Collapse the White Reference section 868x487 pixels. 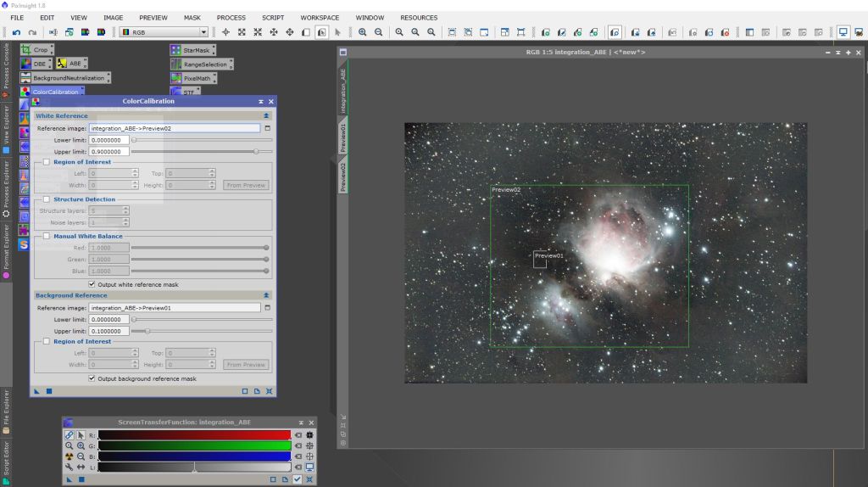[x=266, y=115]
